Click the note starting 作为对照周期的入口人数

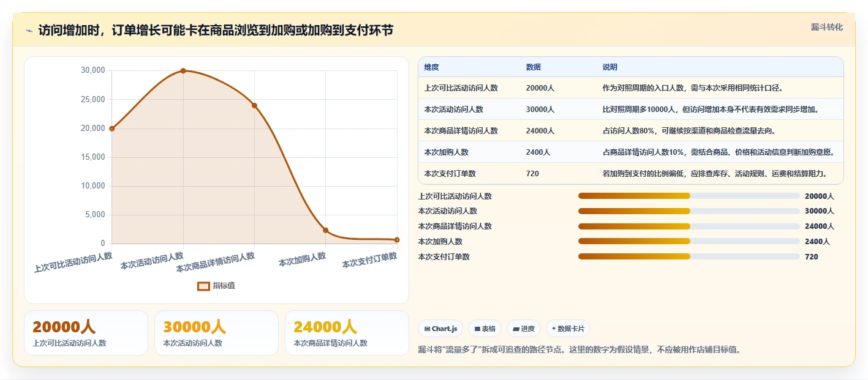tap(693, 88)
